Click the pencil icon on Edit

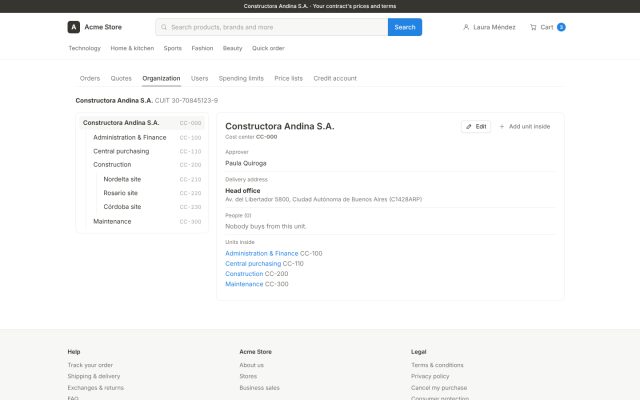469,127
